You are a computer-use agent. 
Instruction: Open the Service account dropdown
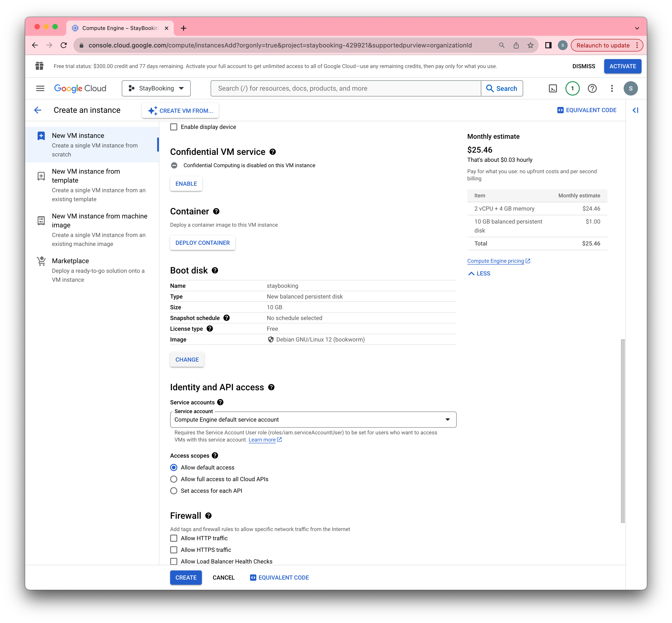(x=313, y=419)
